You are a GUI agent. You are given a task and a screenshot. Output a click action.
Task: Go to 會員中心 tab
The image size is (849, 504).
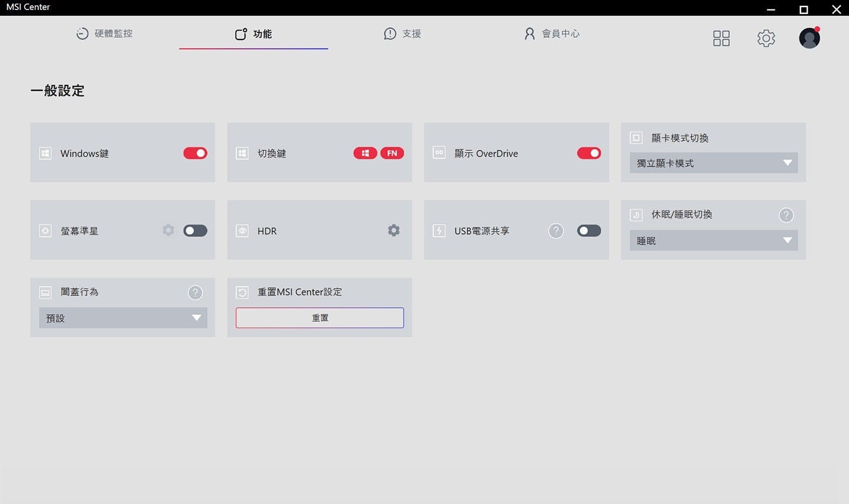click(x=552, y=34)
